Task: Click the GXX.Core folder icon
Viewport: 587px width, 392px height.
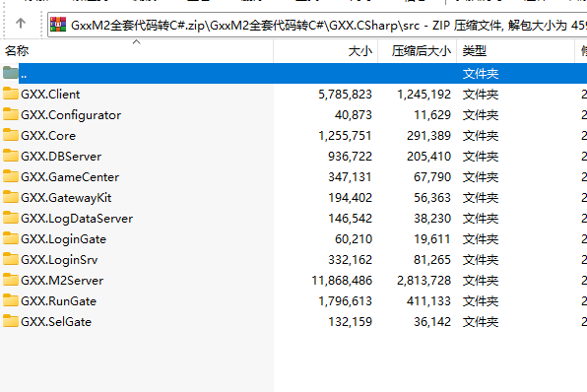Action: [11, 135]
